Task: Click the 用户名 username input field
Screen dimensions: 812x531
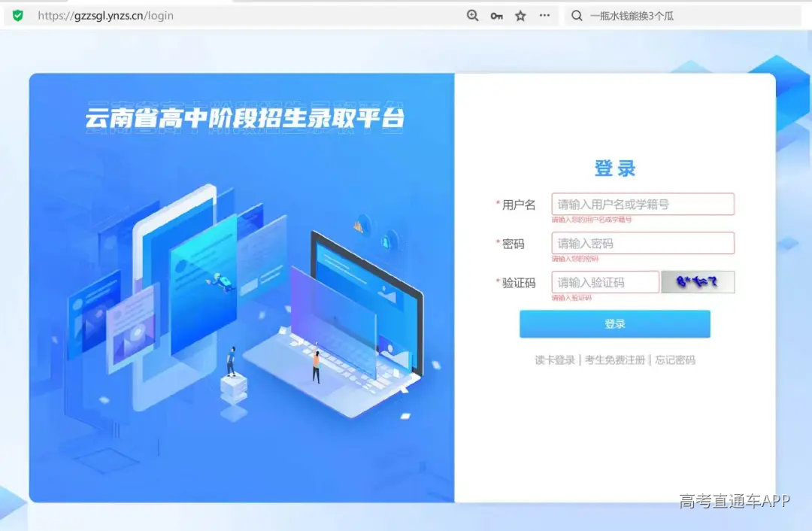Action: pyautogui.click(x=643, y=204)
